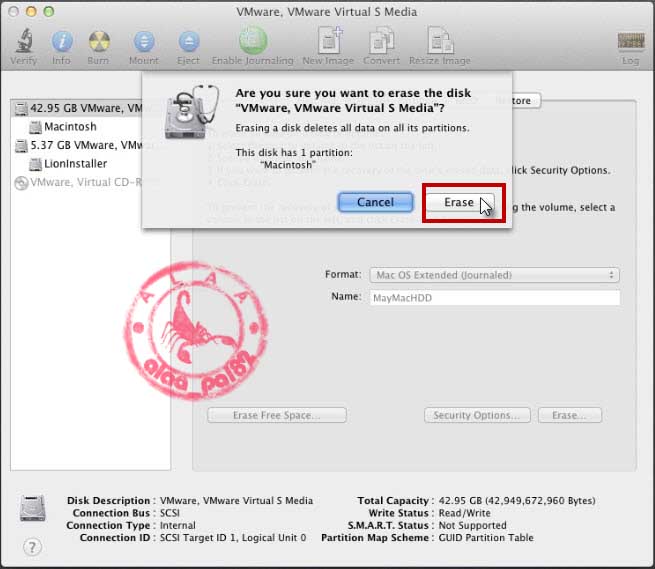
Task: Click the Burn toolbar icon
Action: pyautogui.click(x=99, y=41)
